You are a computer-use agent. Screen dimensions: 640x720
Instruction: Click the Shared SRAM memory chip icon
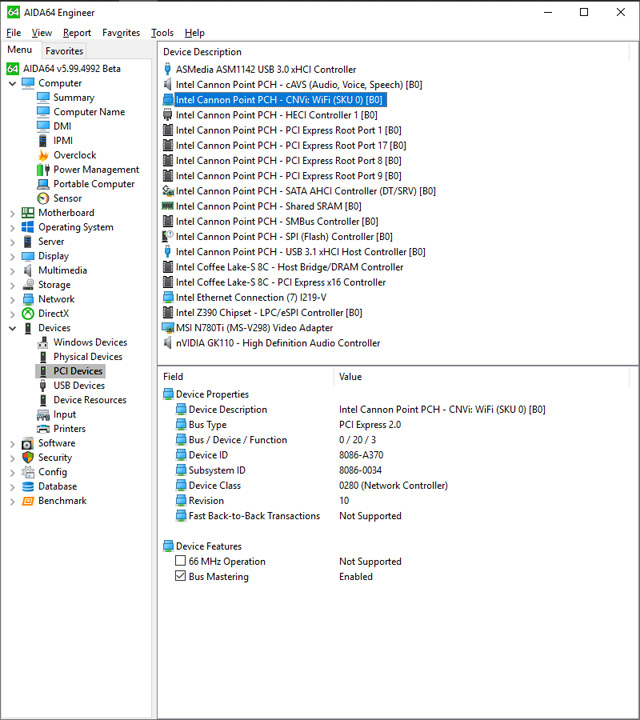168,206
